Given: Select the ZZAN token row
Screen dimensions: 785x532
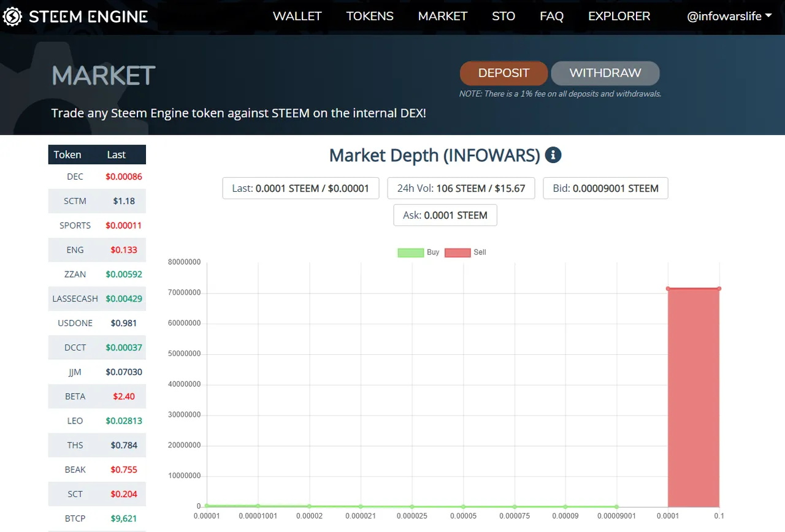Looking at the screenshot, I should pos(97,275).
